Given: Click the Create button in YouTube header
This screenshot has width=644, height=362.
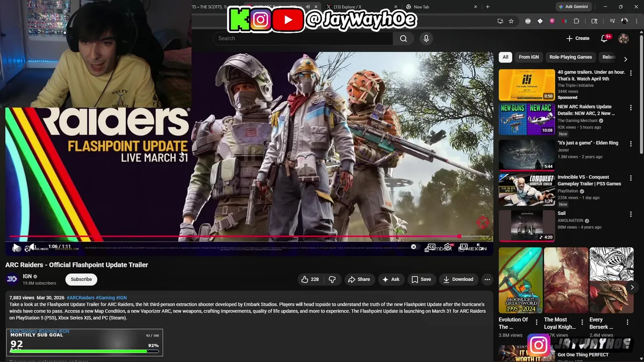Looking at the screenshot, I should 578,38.
